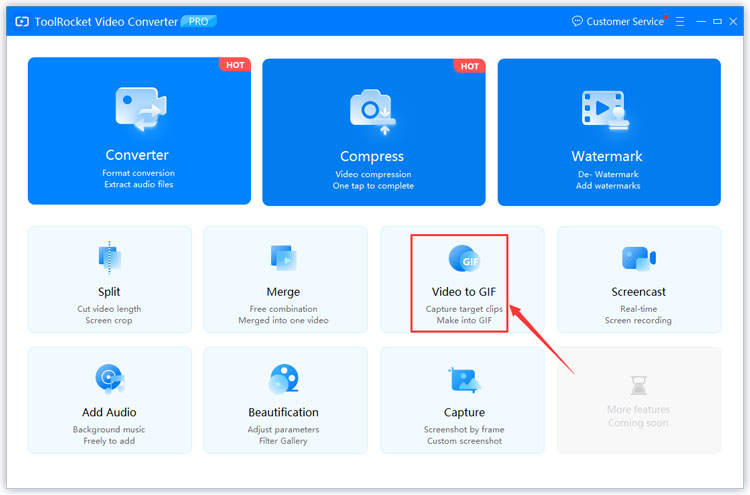
Task: Minimize the ToolRocket window
Action: point(701,22)
